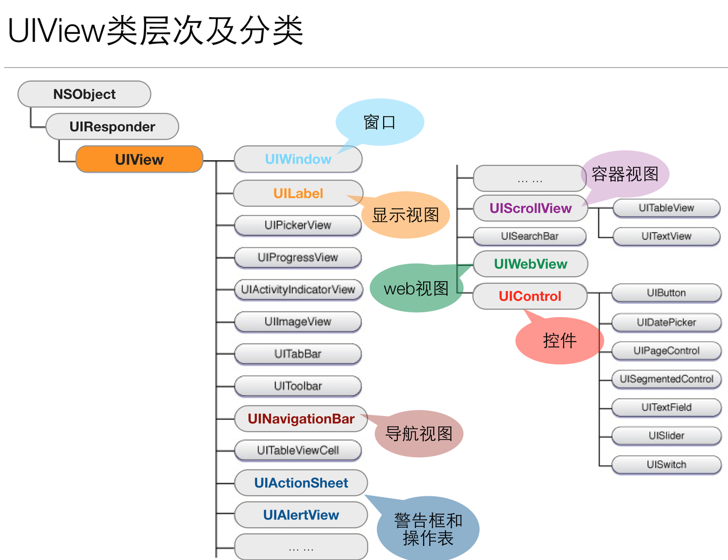The image size is (728, 560).
Task: Select the UIPickerView node
Action: click(x=298, y=225)
